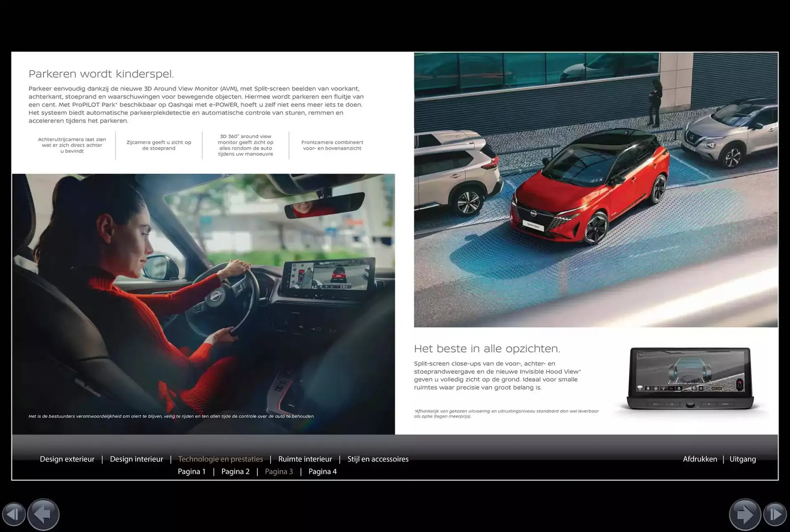Image resolution: width=790 pixels, height=532 pixels.
Task: Jump to the first page using skip-back icon
Action: point(15,514)
